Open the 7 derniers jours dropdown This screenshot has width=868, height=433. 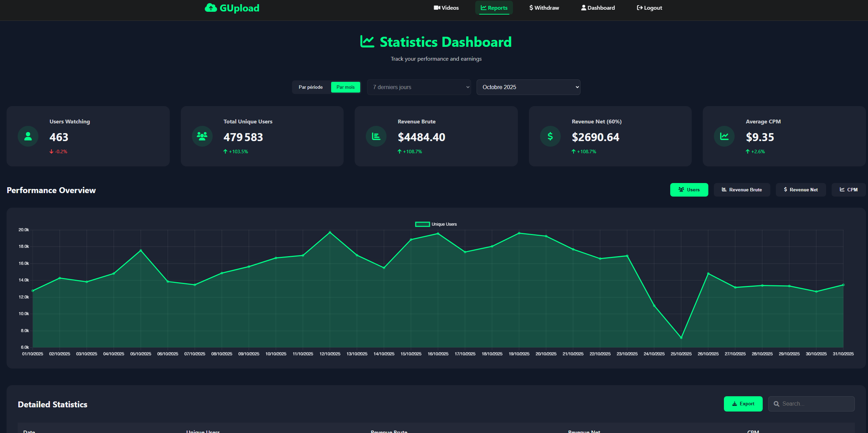(419, 87)
